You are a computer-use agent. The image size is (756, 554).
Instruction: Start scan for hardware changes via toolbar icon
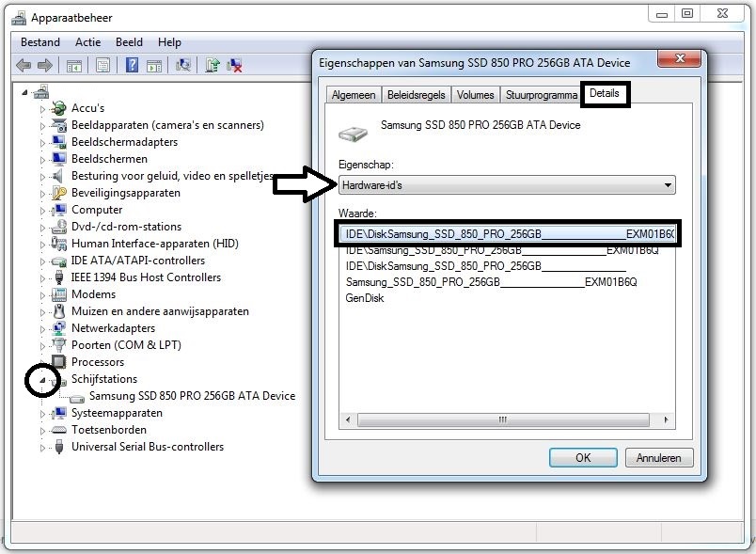point(185,64)
